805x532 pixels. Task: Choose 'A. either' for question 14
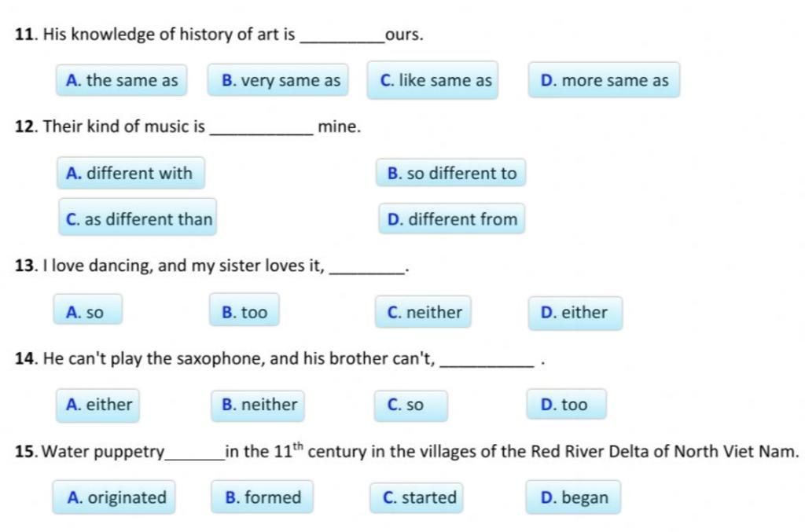coord(97,405)
